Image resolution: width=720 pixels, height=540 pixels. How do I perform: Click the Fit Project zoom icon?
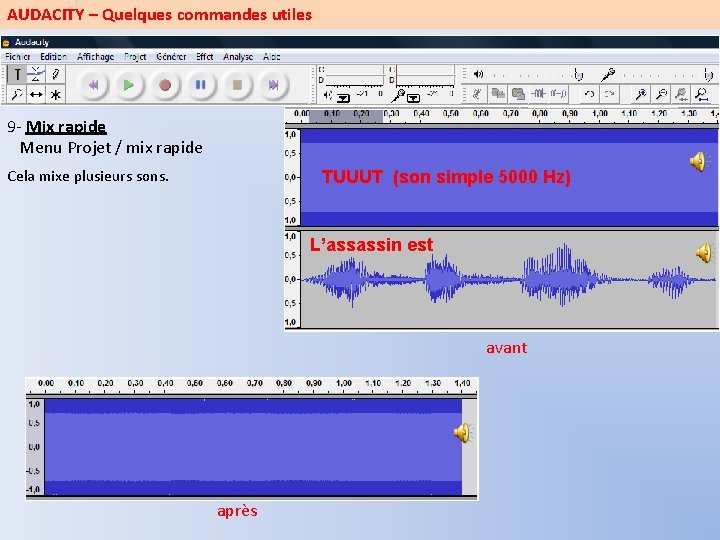[x=702, y=94]
